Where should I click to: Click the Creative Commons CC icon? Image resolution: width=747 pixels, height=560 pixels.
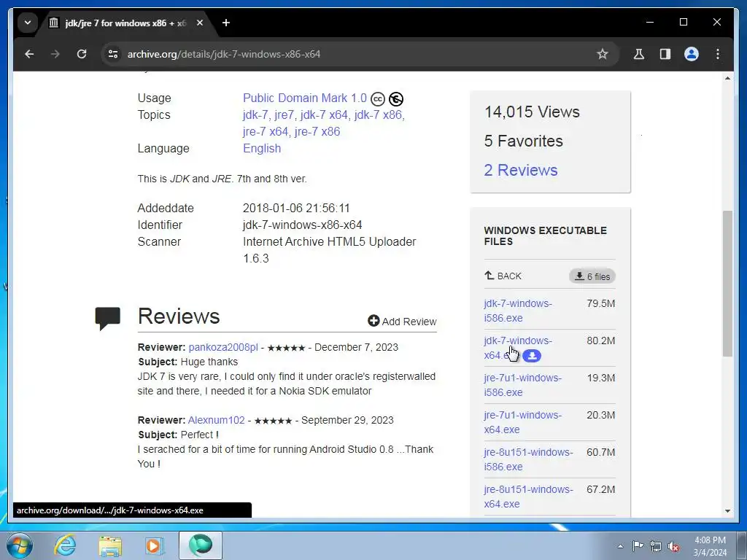tap(378, 99)
